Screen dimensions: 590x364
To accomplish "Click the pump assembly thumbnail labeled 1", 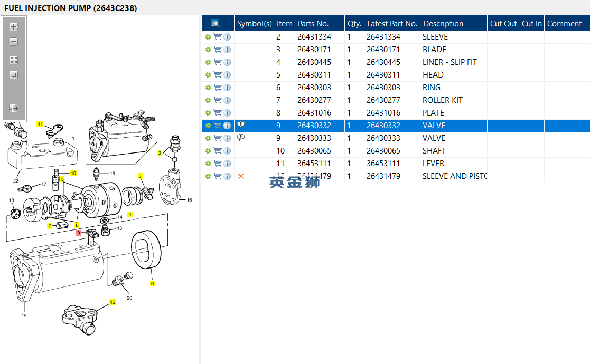I will click(x=121, y=136).
